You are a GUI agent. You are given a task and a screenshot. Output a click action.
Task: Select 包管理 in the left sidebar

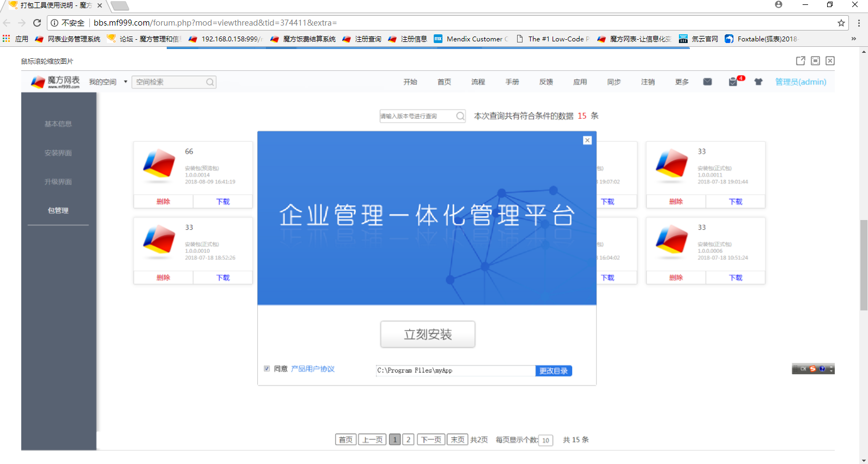point(58,211)
